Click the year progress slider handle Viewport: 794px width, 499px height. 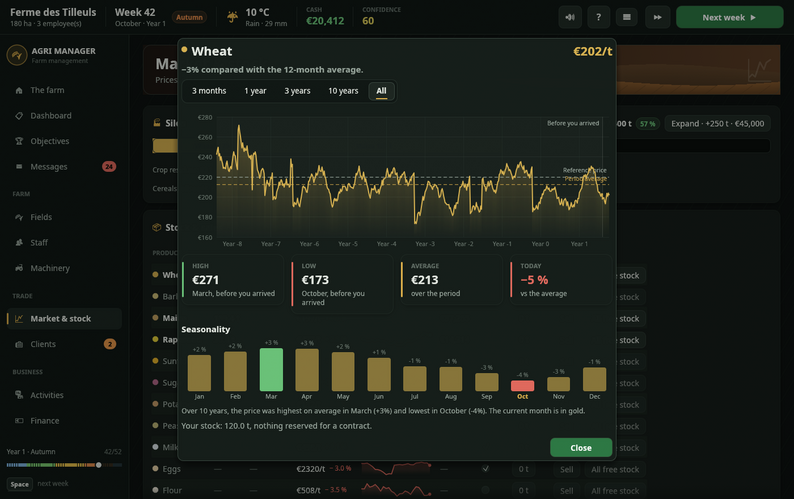click(x=99, y=465)
